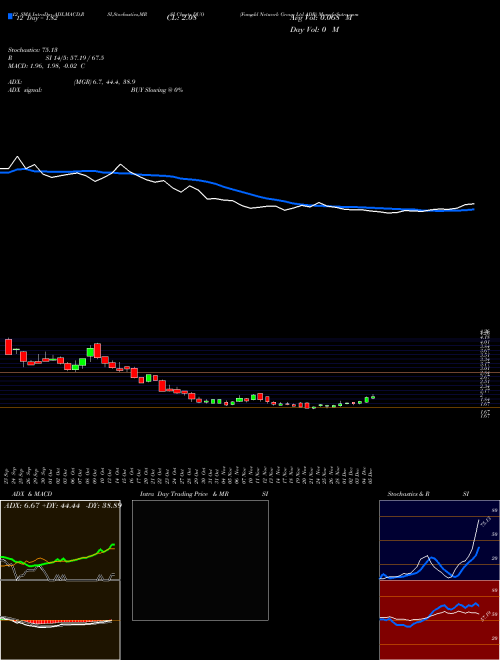Viewport: 500px width, 660px height.
Task: Click the 'Day Vol: 0 M' text
Action: (314, 30)
